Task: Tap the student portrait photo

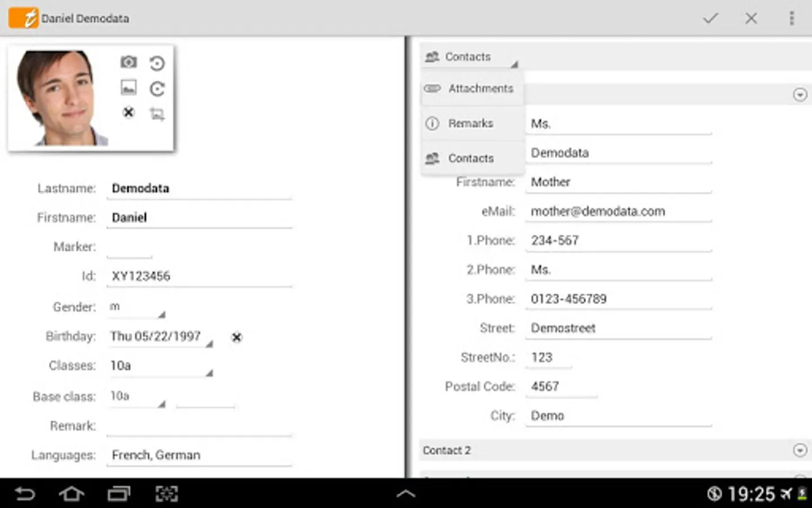Action: (x=61, y=98)
